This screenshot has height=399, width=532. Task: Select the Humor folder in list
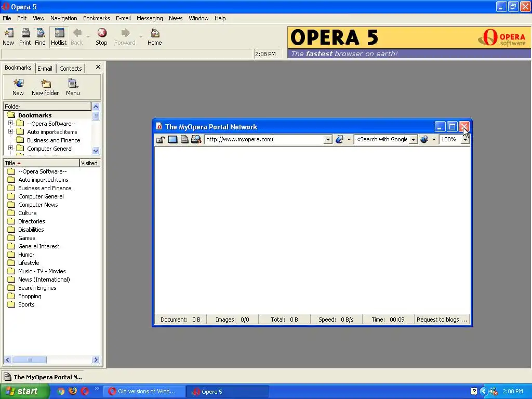click(x=26, y=255)
